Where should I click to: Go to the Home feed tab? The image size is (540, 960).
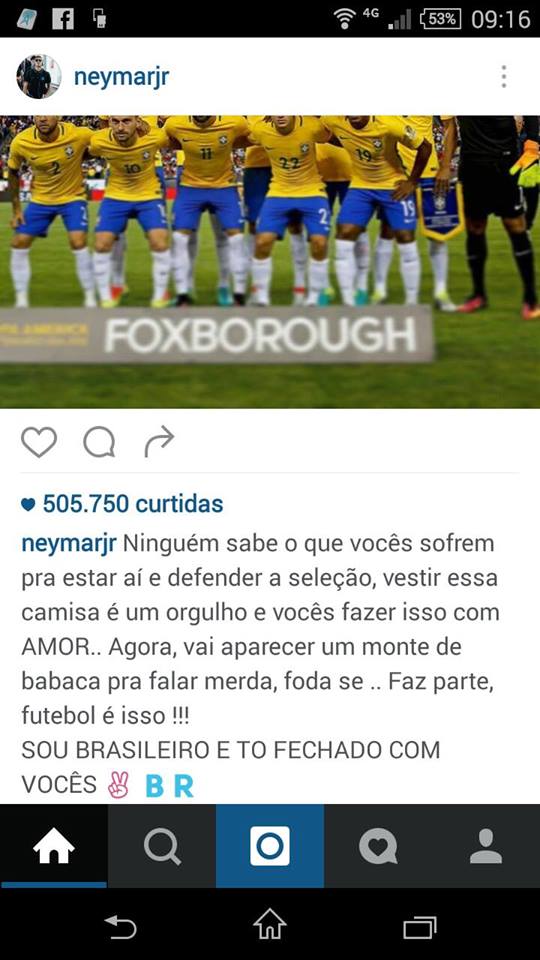click(54, 846)
